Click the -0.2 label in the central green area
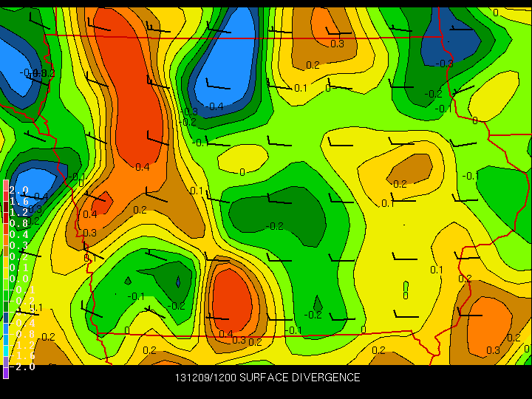532x399 pixels. (275, 225)
